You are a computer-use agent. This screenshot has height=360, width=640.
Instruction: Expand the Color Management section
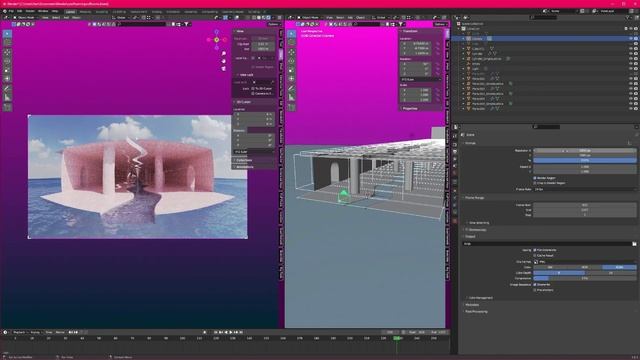point(480,298)
